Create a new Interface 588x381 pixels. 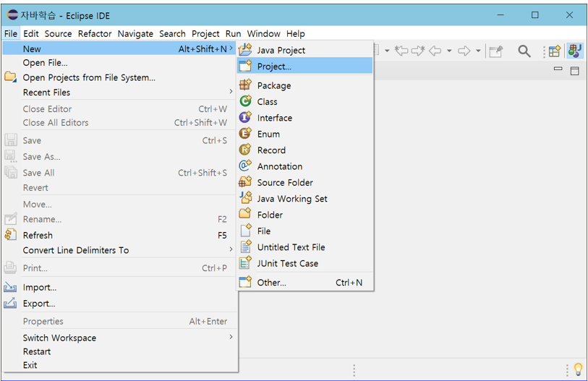[305, 118]
